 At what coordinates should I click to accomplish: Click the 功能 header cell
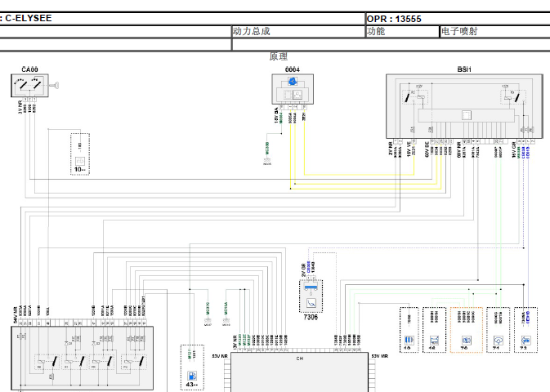click(x=402, y=32)
